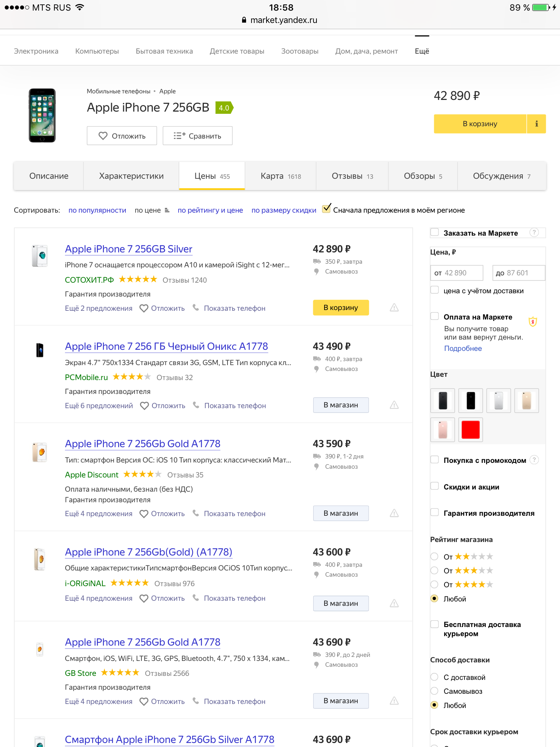Toggle the по цене sort order
Screen dimensions: 560x747
click(x=152, y=210)
